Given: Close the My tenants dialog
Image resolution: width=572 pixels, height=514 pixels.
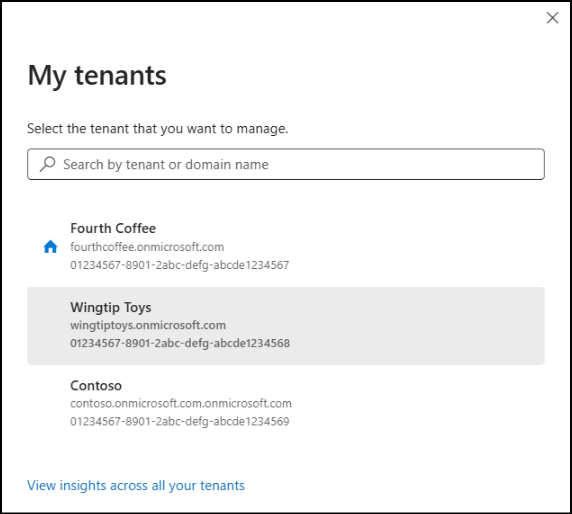Looking at the screenshot, I should click(552, 18).
